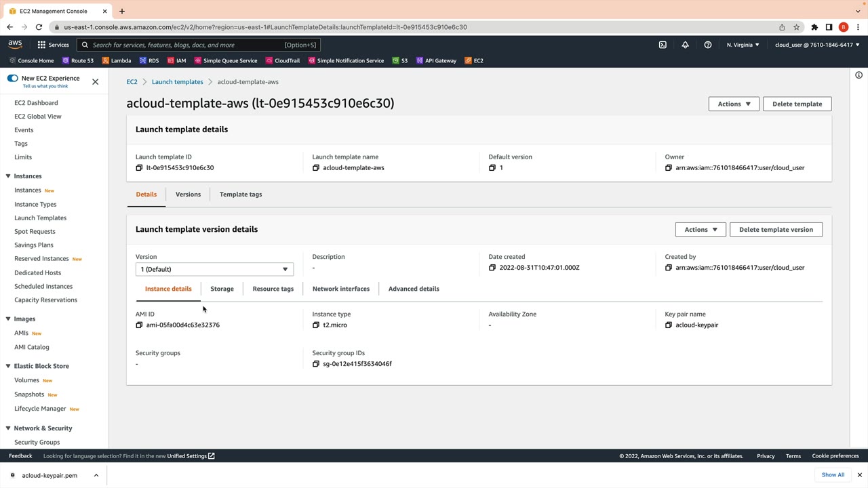Image resolution: width=868 pixels, height=488 pixels.
Task: Open the help question mark menu
Action: point(708,45)
